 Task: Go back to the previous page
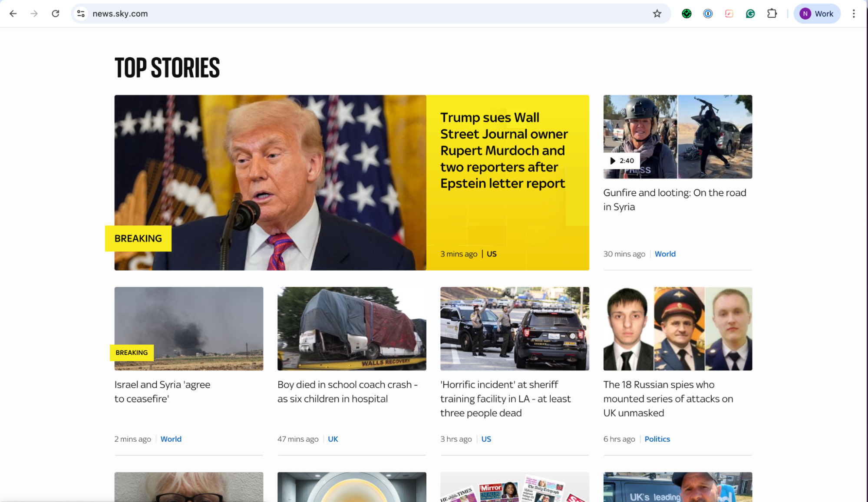click(x=13, y=13)
